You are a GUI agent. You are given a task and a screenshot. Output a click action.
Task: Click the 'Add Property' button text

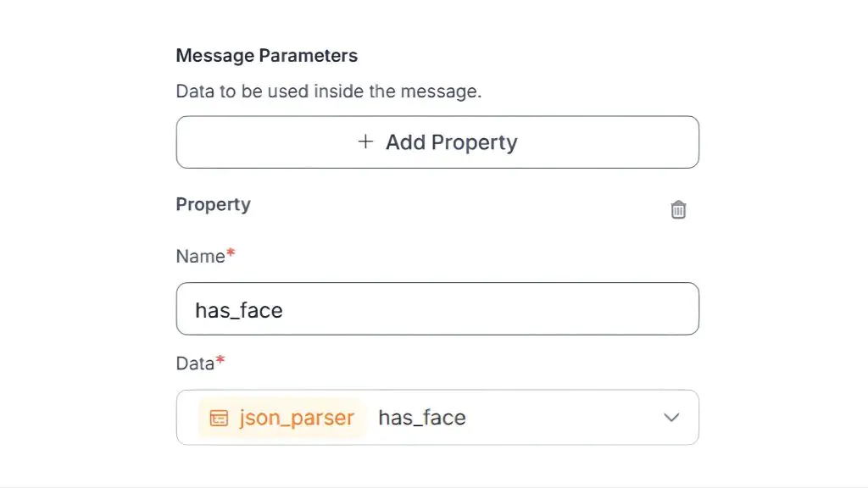pos(451,142)
